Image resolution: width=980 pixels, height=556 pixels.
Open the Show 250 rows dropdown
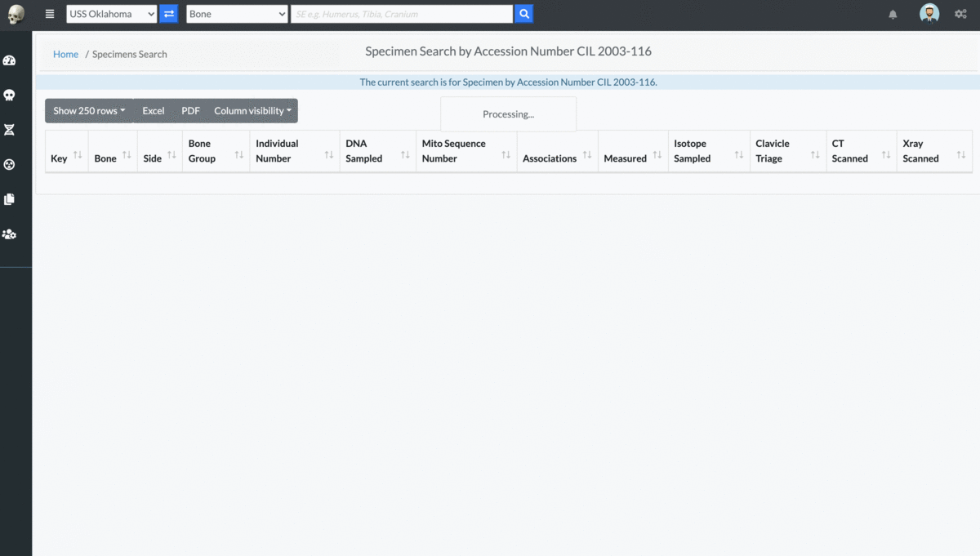[89, 111]
